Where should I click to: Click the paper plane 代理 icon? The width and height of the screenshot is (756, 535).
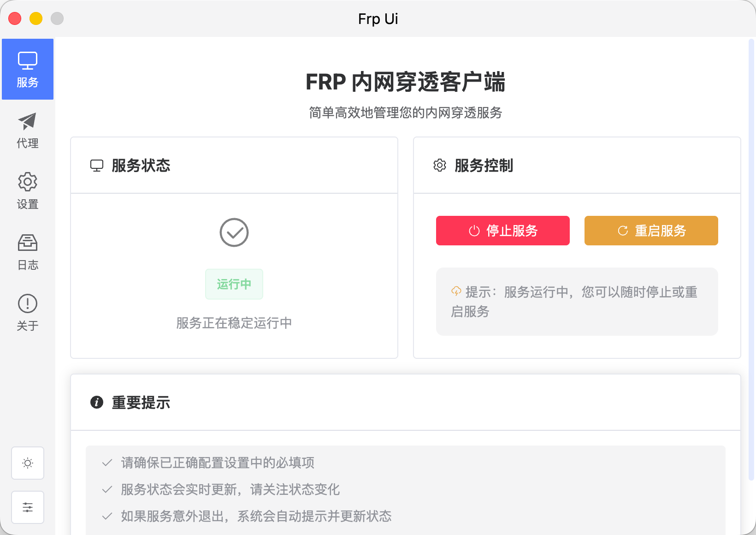[27, 121]
